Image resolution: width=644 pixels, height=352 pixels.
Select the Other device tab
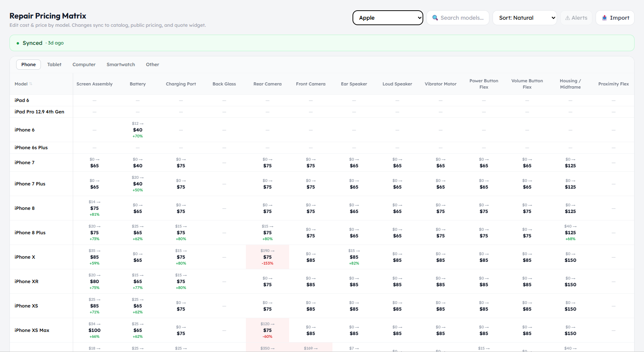click(153, 65)
